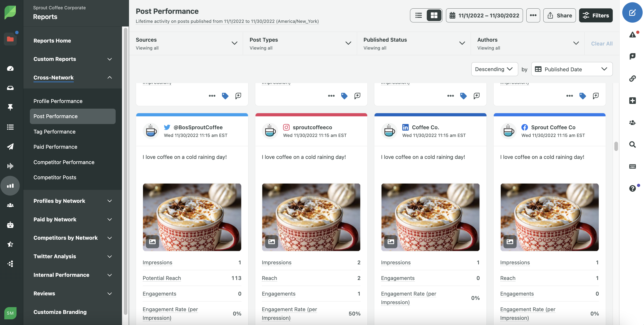Viewport: 644px width, 325px height.
Task: Open the paper plane Publishing icon
Action: click(x=10, y=146)
